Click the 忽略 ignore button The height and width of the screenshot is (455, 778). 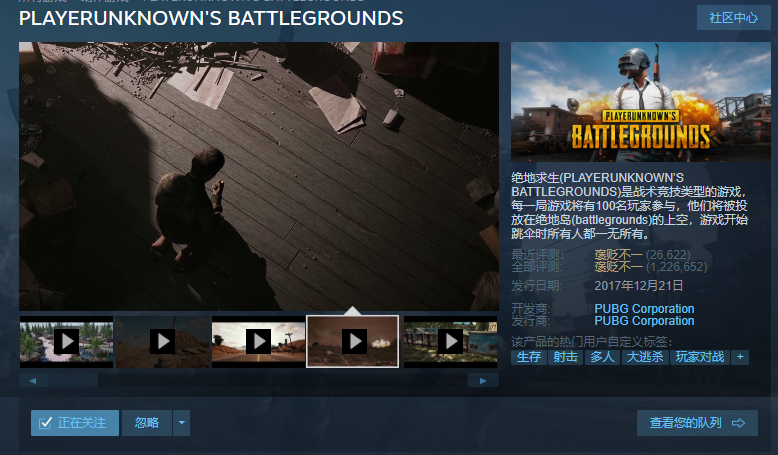(x=147, y=423)
